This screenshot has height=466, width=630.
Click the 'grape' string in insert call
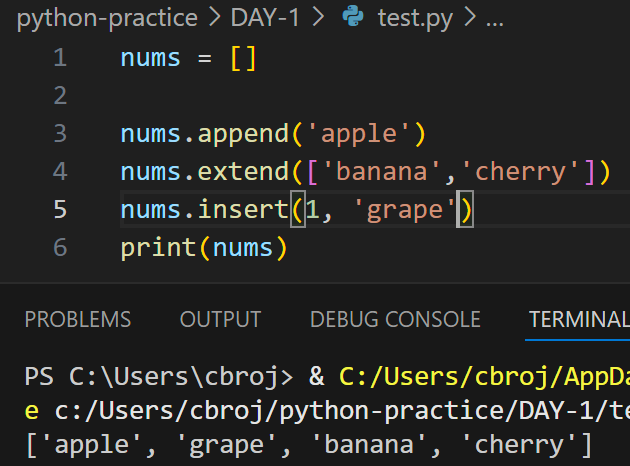coord(405,210)
